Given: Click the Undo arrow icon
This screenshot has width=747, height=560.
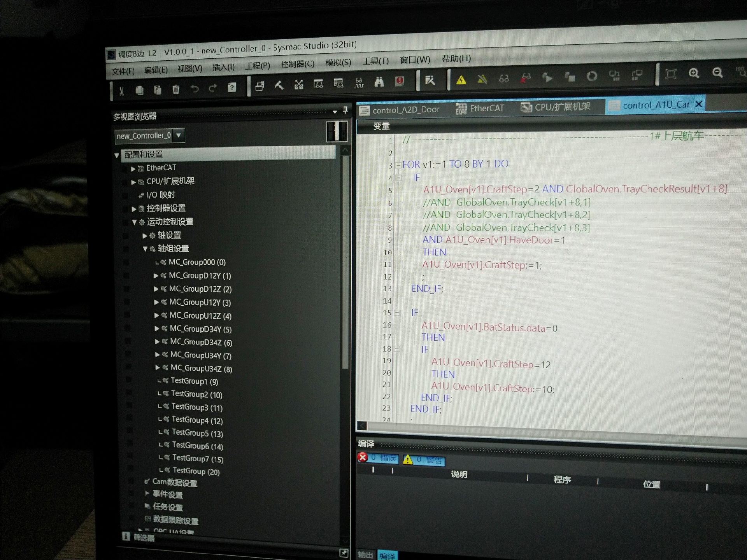Looking at the screenshot, I should coord(194,89).
